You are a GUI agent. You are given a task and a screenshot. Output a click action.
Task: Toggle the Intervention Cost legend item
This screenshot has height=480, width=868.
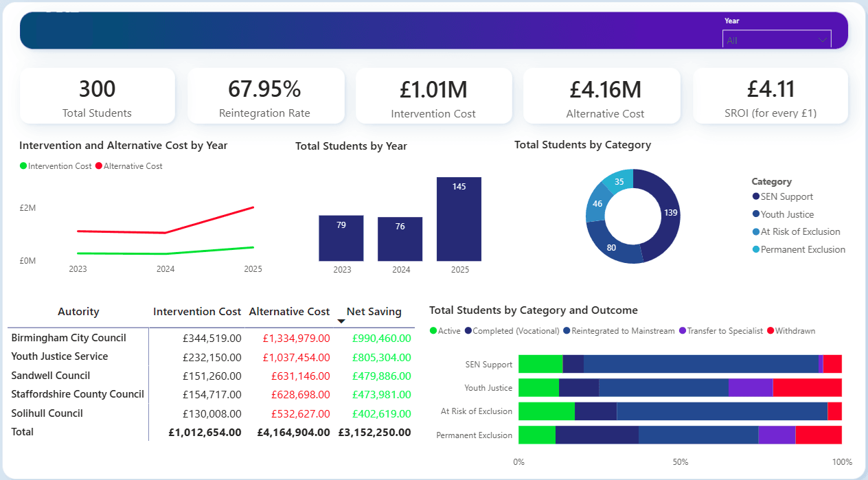tap(55, 165)
